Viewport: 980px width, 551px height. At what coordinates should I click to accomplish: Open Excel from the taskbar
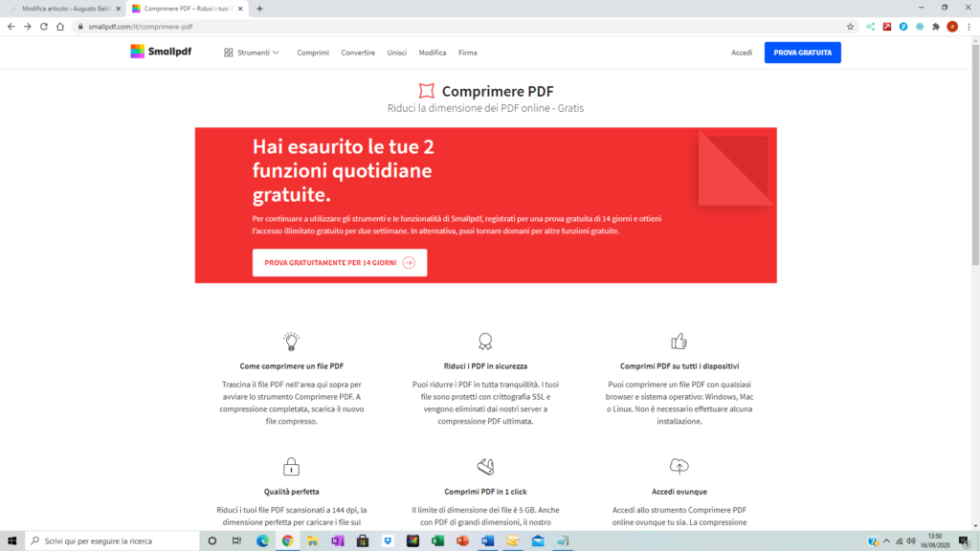tap(437, 541)
